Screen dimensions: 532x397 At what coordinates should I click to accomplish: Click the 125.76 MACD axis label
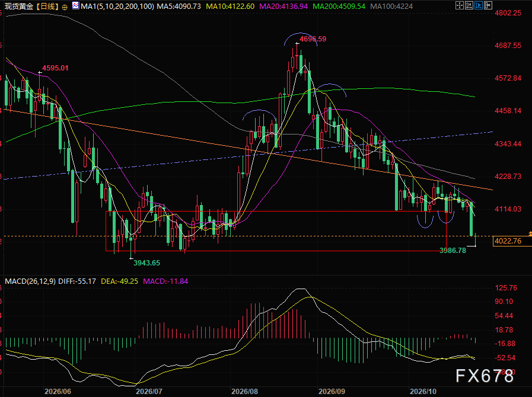click(x=506, y=288)
